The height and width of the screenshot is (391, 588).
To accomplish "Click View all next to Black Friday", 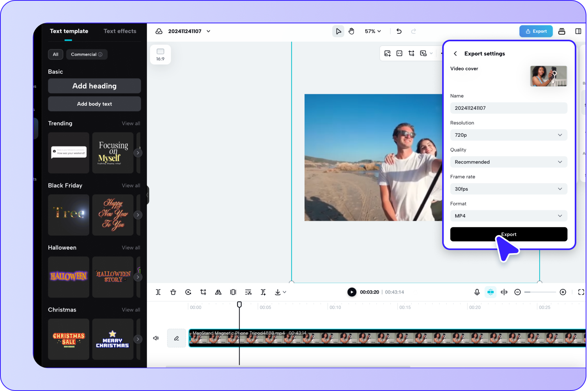I will [131, 186].
